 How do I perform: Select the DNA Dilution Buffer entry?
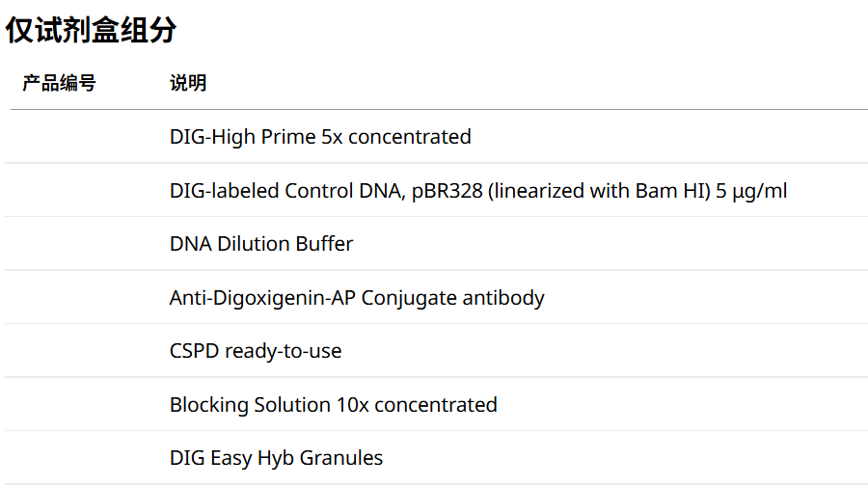coord(261,244)
